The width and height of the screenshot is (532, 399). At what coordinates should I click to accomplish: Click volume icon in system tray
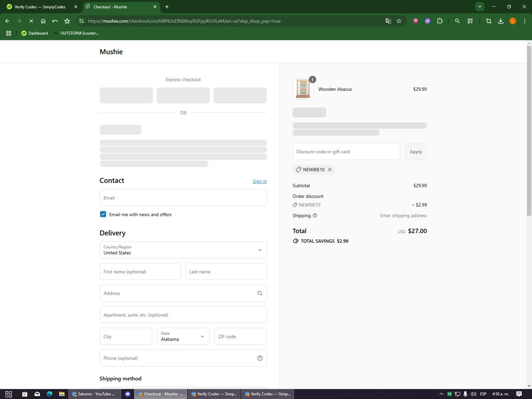click(x=473, y=394)
